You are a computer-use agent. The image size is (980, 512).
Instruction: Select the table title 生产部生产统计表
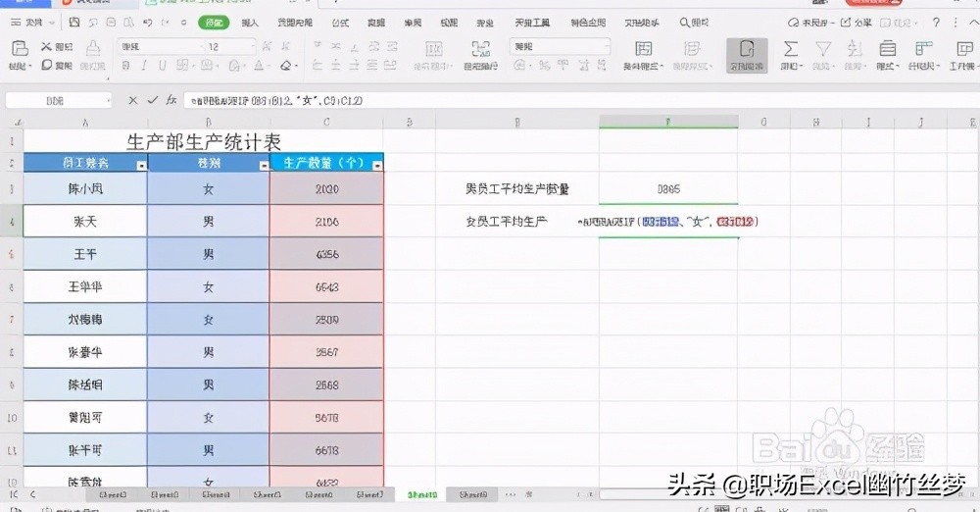[204, 142]
